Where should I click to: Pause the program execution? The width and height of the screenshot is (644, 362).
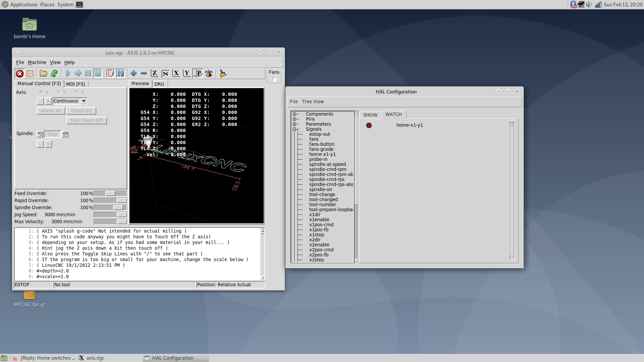[88, 73]
